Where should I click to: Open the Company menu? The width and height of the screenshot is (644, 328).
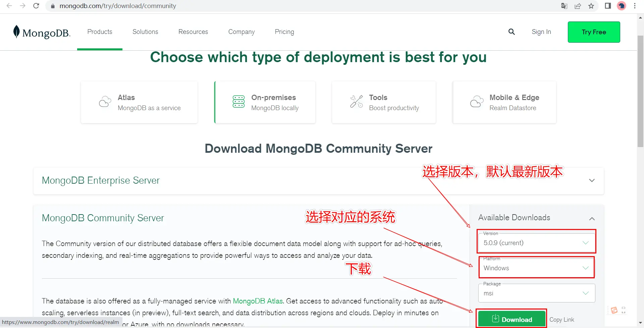pos(241,32)
